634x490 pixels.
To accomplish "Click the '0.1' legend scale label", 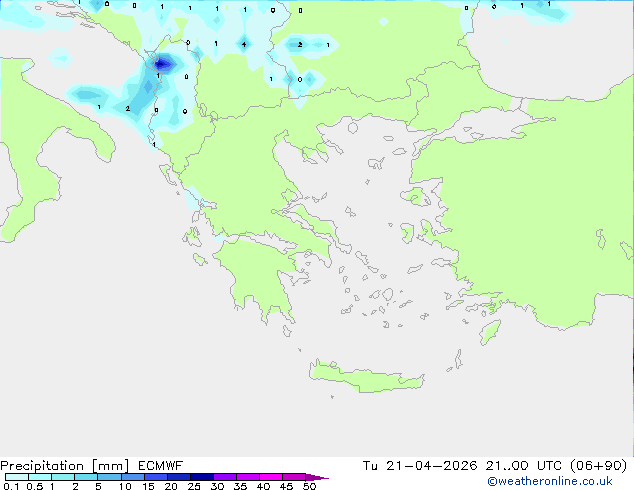I will click(x=11, y=486).
